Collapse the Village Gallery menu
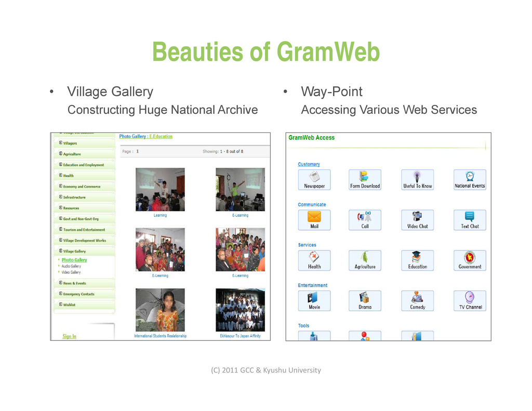The width and height of the screenshot is (532, 411). point(85,251)
